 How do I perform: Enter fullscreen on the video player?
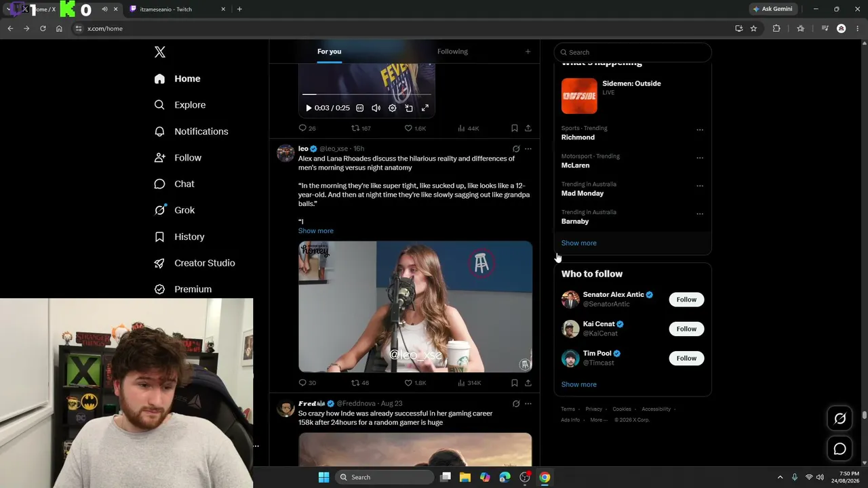tap(425, 108)
